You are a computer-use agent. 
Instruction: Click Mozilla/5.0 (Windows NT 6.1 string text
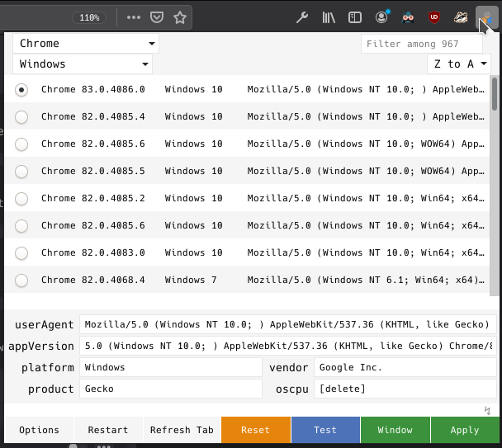coord(365,280)
